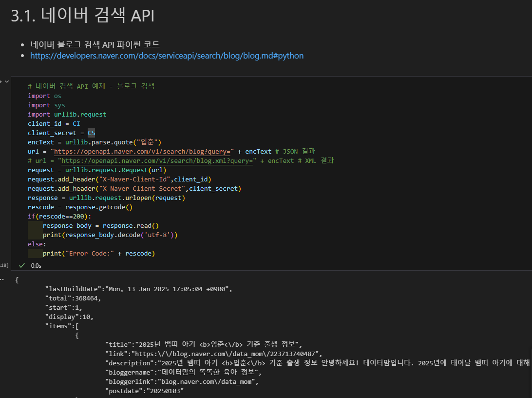Click the quoted string "입춘" in encText line
The width and height of the screenshot is (532, 398).
click(x=148, y=142)
